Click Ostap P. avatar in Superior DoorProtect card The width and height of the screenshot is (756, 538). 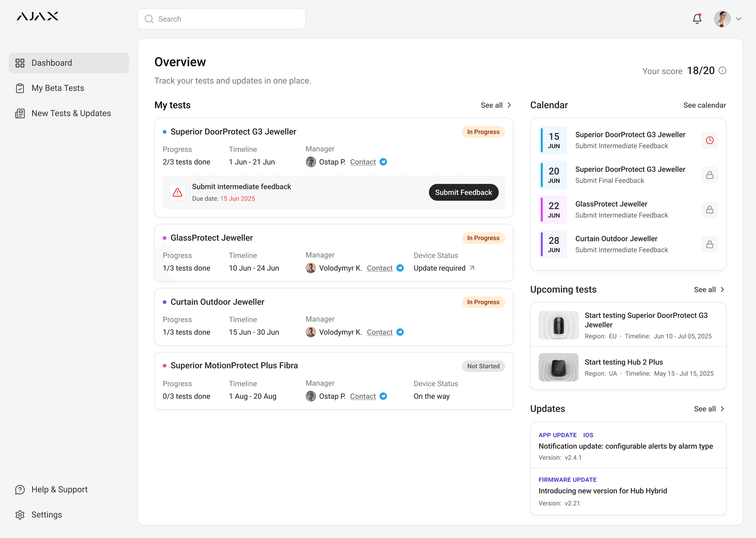tap(311, 162)
